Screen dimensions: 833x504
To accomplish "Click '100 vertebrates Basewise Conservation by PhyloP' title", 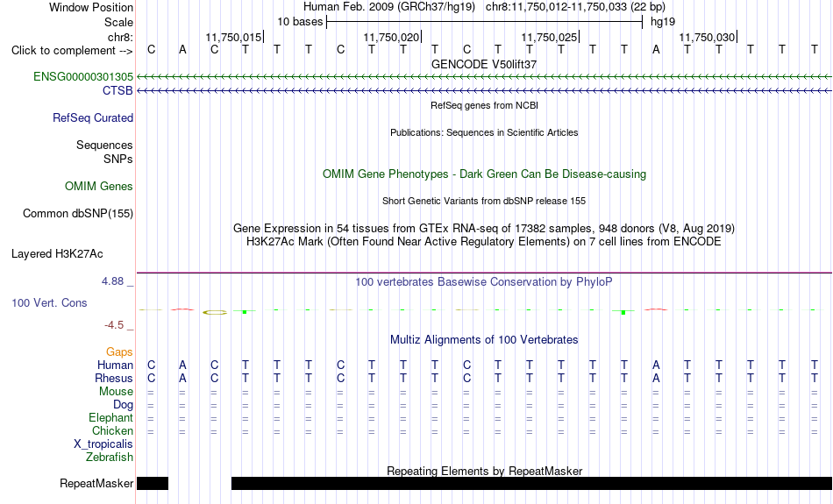I will pos(484,282).
